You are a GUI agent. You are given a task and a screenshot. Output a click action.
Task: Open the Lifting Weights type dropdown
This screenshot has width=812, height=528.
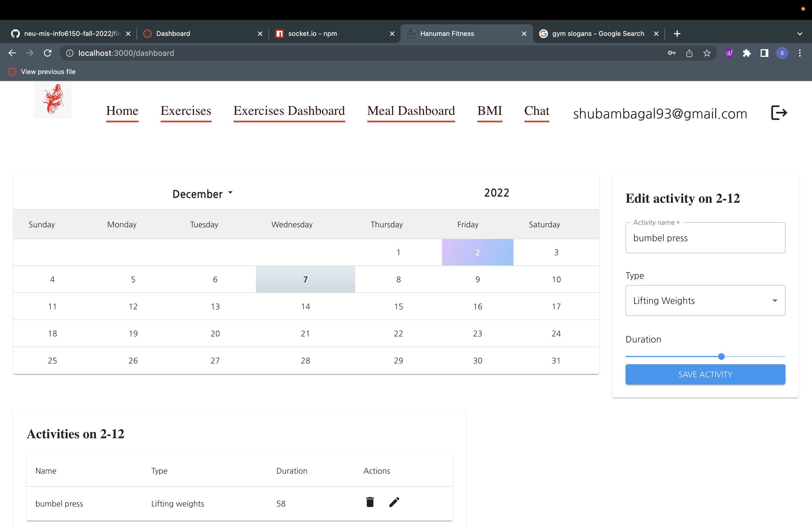point(775,300)
